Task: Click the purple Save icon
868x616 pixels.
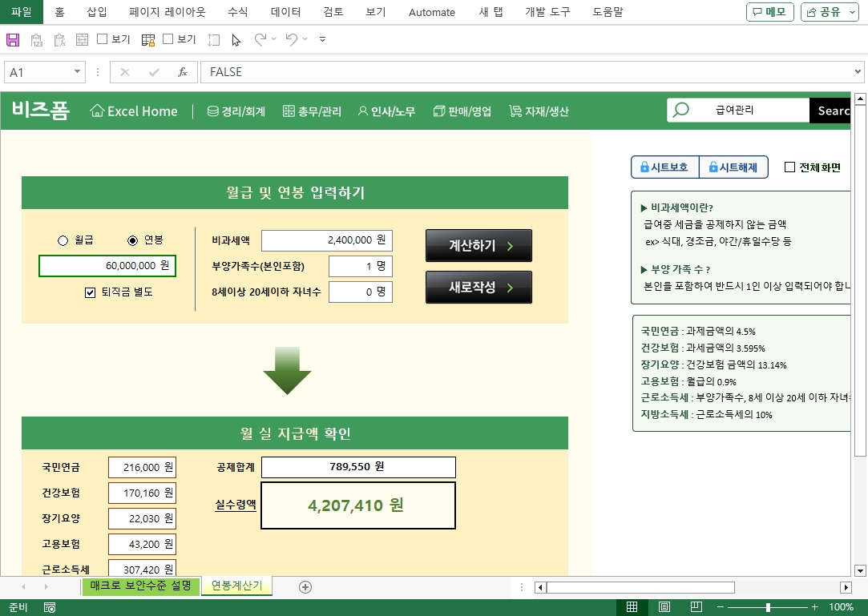Action: click(13, 39)
